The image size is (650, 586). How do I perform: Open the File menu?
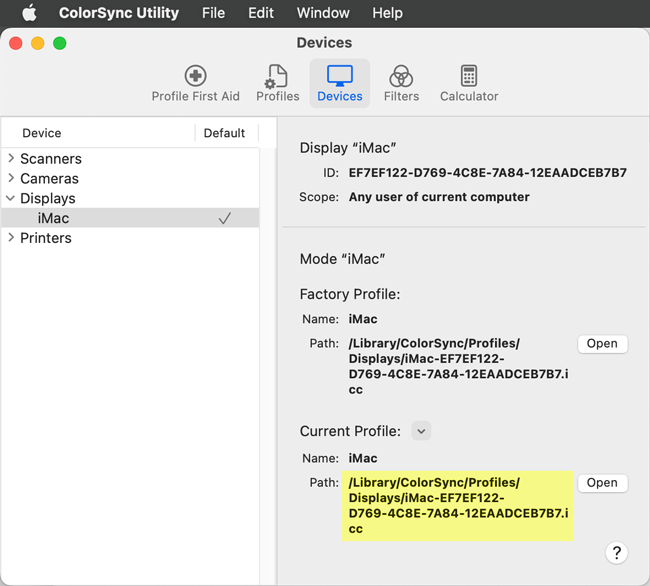213,13
